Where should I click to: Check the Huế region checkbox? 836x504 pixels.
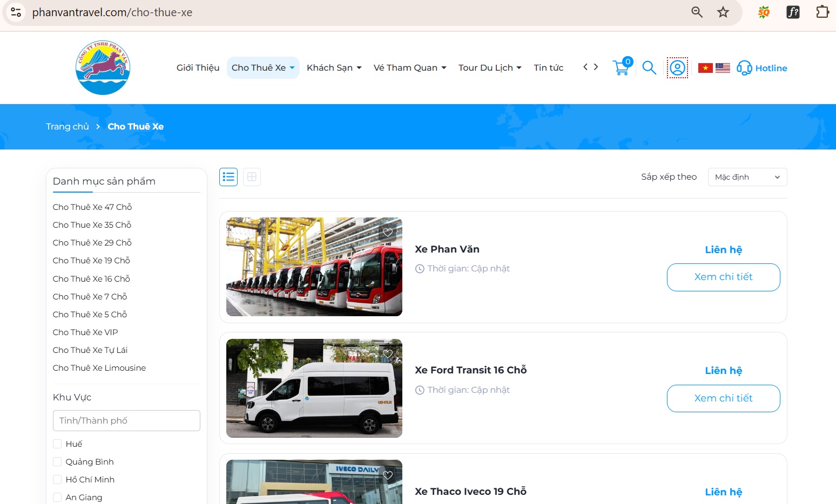point(57,444)
